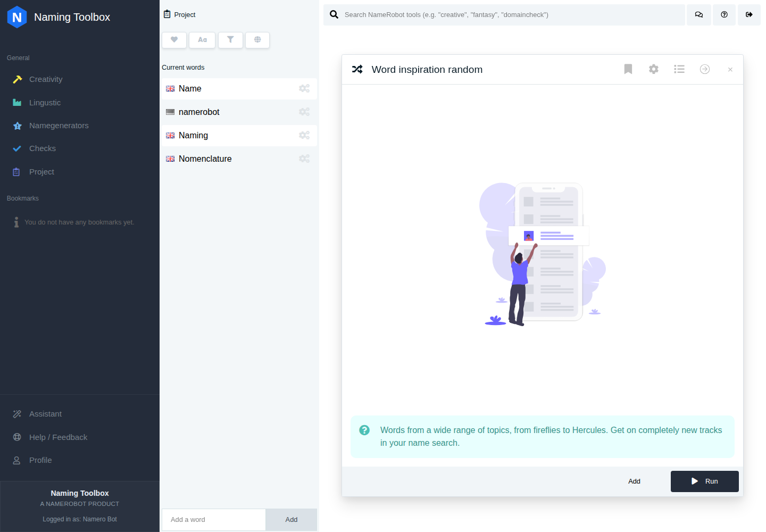The width and height of the screenshot is (766, 532).
Task: Click the Aa text case button
Action: 202,40
